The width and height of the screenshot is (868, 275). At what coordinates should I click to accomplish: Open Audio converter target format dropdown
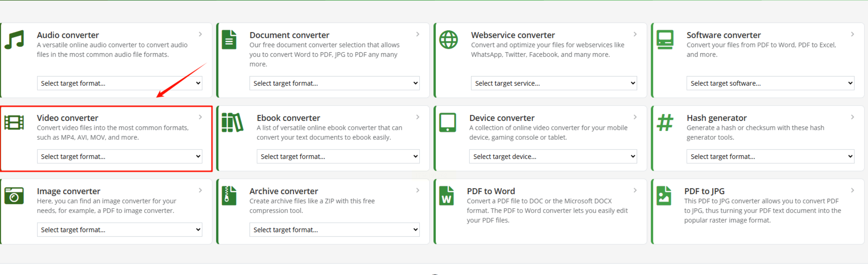tap(119, 83)
